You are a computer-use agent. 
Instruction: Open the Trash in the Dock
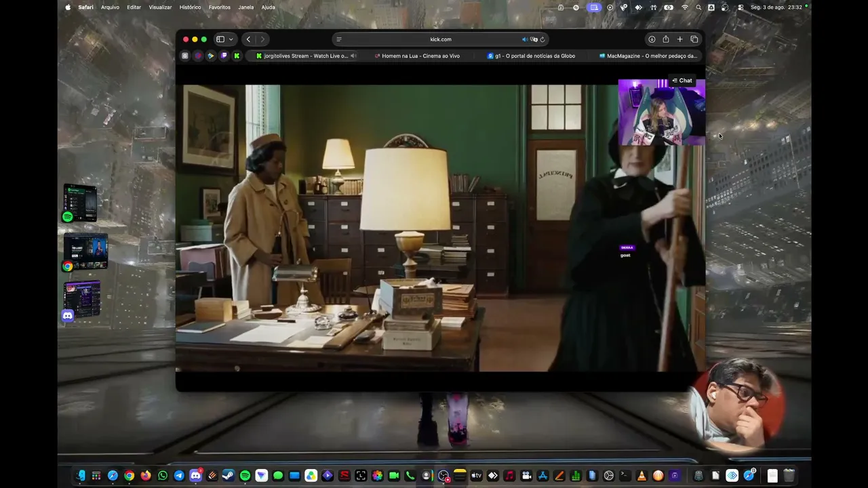click(x=789, y=476)
